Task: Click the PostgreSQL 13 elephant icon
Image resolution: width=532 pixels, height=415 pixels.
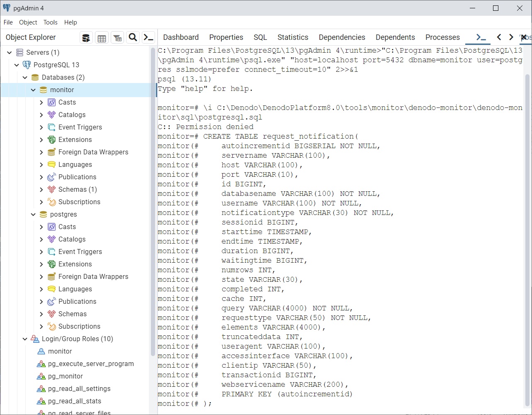Action: click(x=27, y=65)
